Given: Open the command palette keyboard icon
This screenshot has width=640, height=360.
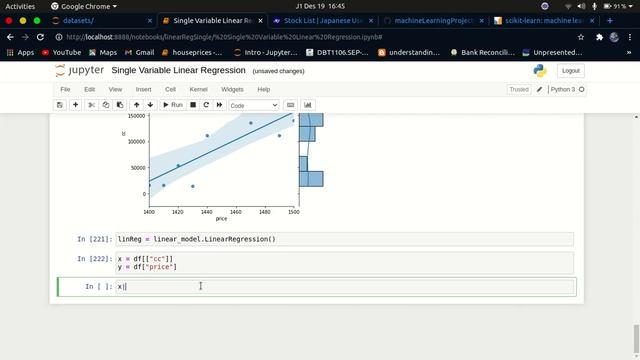Looking at the screenshot, I should coord(290,105).
